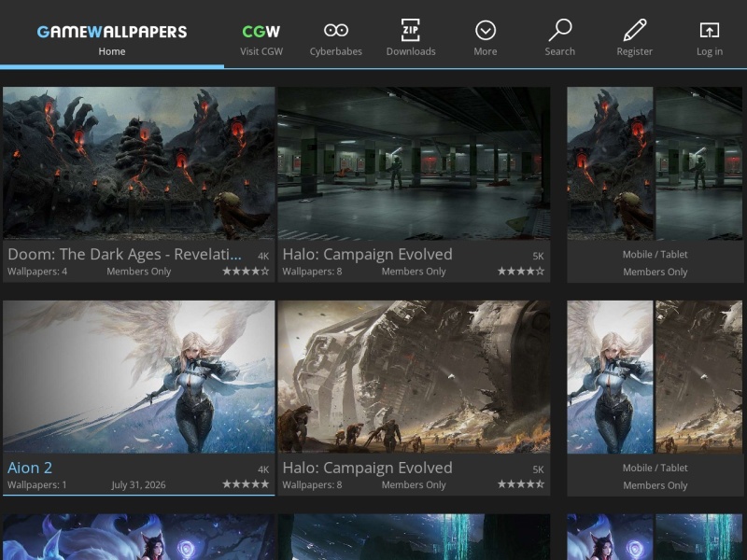Click the Search menu label
Viewport: 747px width, 560px height.
coord(560,51)
